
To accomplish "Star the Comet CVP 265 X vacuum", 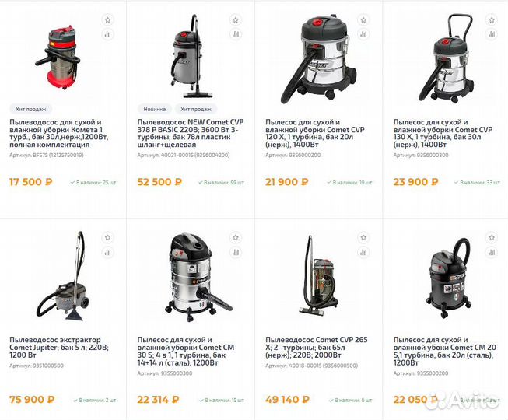I will click(363, 238).
